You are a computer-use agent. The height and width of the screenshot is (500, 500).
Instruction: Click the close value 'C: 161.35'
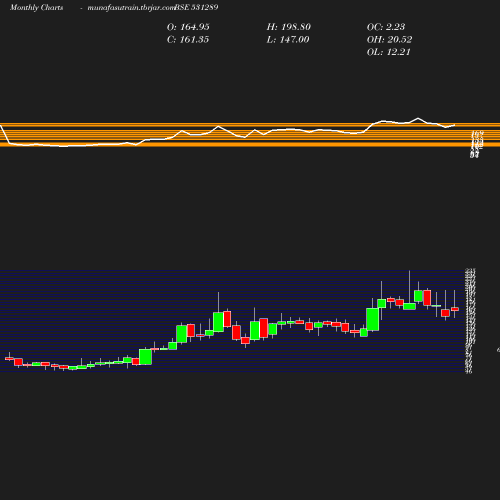click(x=188, y=40)
